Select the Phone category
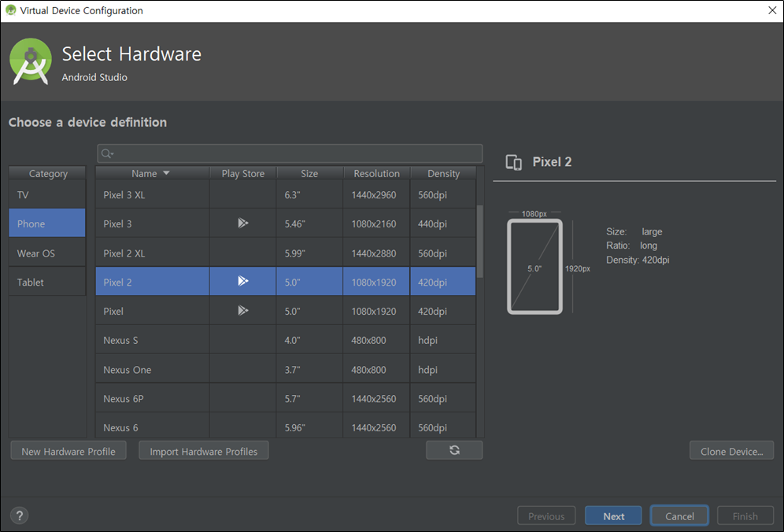 pos(47,223)
